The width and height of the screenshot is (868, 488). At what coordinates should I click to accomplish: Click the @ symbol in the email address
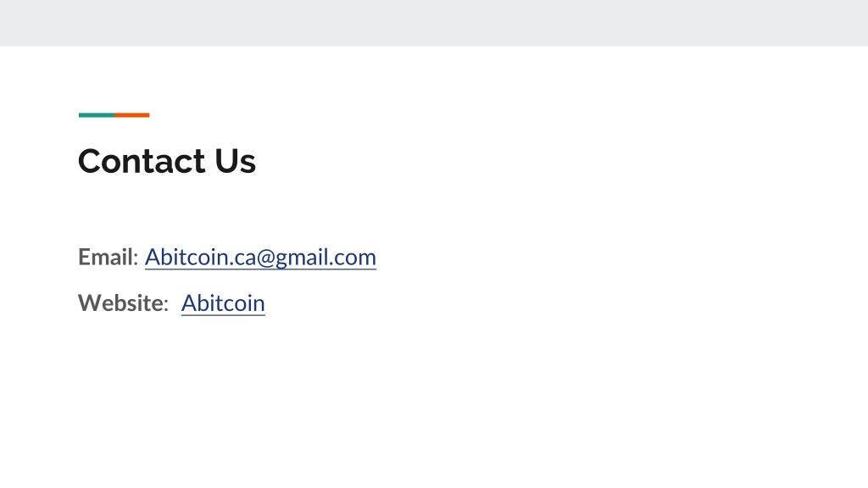(265, 258)
